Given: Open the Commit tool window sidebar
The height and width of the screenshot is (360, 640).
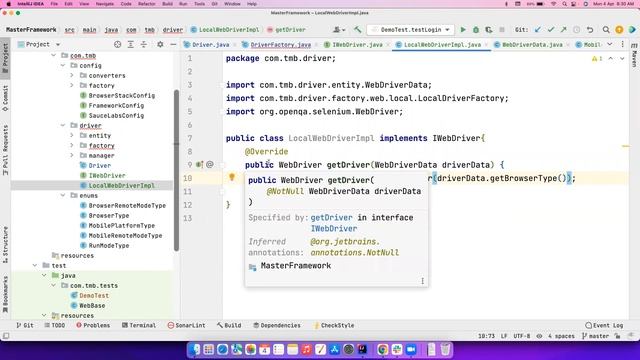Looking at the screenshot, I should [x=5, y=98].
